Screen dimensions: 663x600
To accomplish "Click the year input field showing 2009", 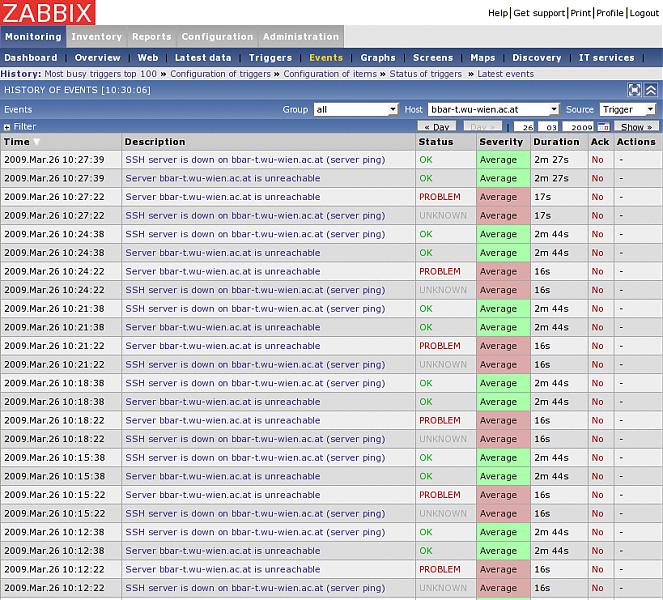I will [578, 127].
